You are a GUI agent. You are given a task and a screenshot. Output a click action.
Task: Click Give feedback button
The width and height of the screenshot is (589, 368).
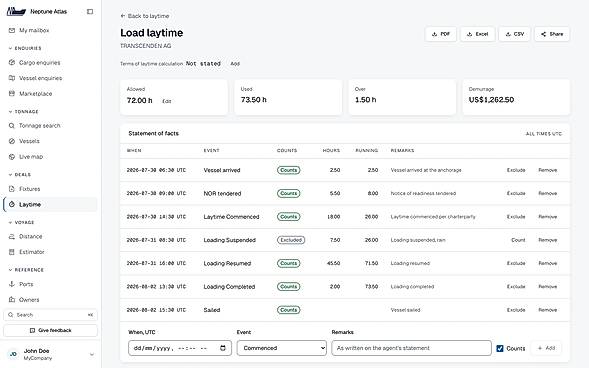coord(50,330)
